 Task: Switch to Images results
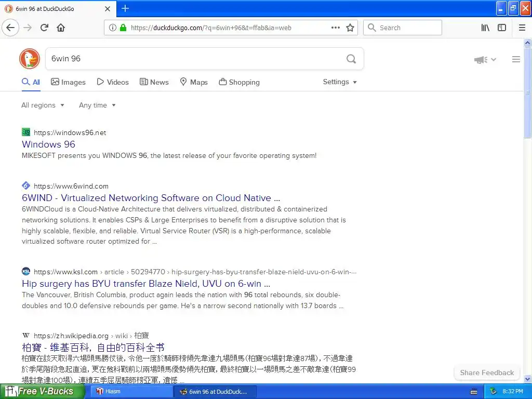[68, 82]
